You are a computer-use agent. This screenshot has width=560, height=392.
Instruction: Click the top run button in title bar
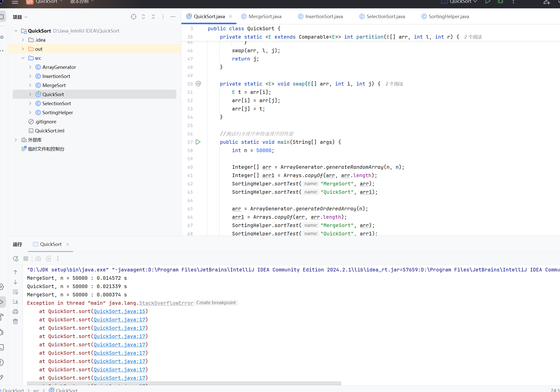pyautogui.click(x=488, y=2)
